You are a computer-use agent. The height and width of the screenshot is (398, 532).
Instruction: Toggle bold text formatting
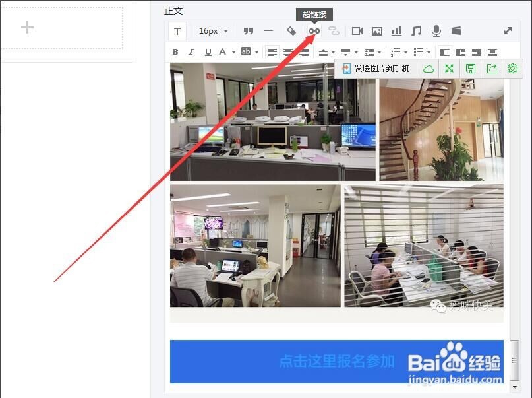pyautogui.click(x=175, y=51)
